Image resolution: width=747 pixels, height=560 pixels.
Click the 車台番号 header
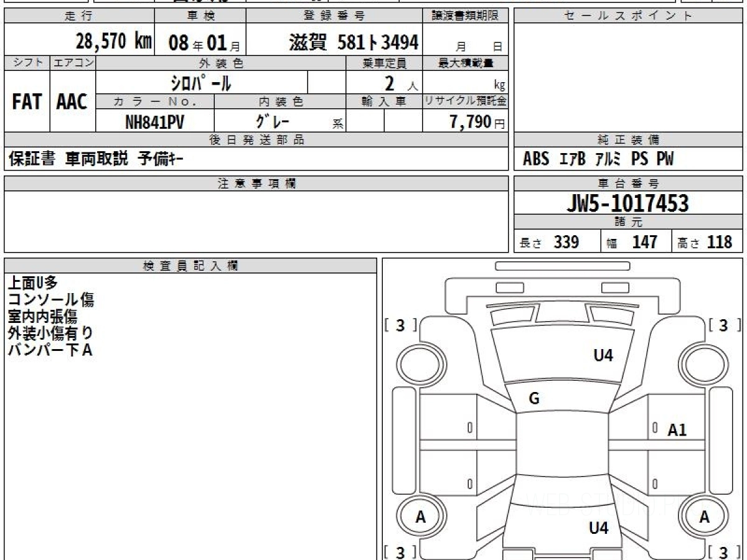[x=629, y=184]
